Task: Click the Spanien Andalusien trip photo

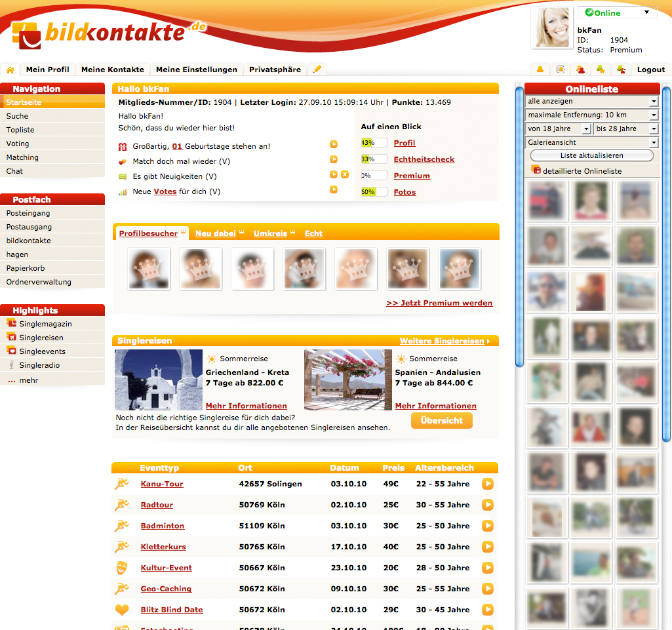Action: coord(348,380)
